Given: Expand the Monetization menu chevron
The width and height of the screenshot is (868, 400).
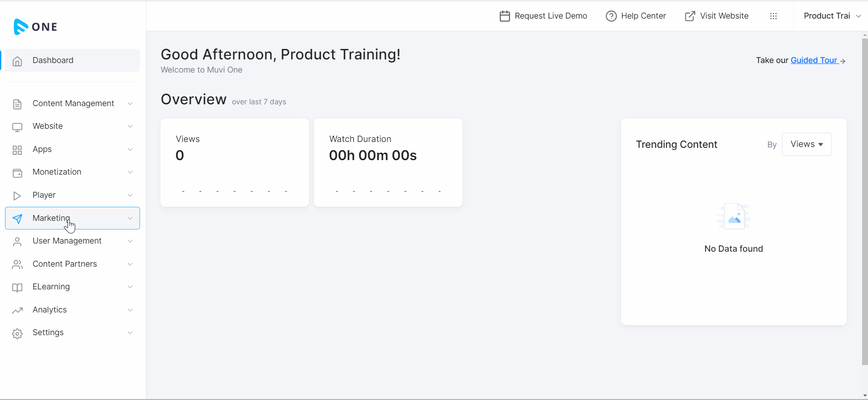Looking at the screenshot, I should tap(130, 172).
